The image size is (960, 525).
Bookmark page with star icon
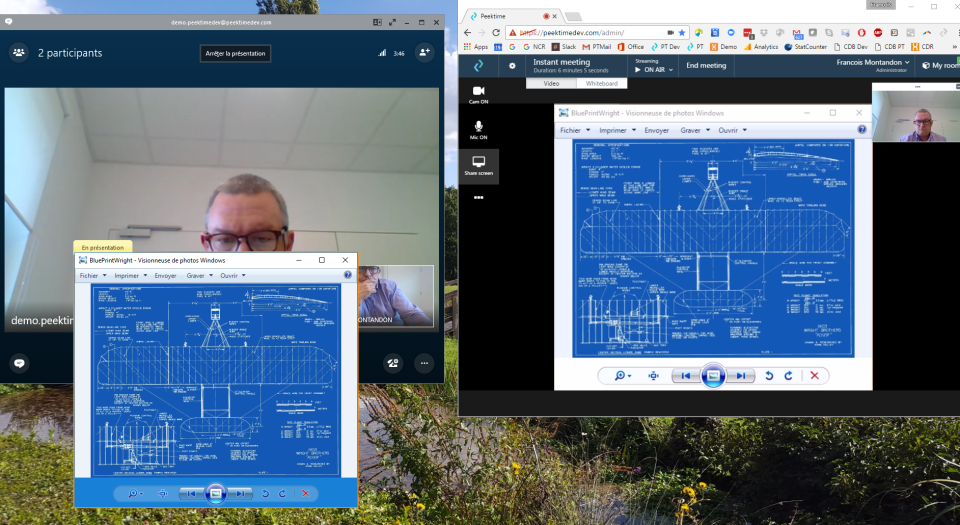click(x=682, y=32)
